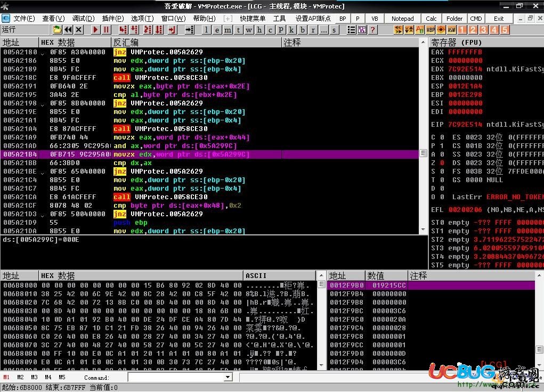Click inside the Command input field
544x392 pixels.
click(x=176, y=377)
